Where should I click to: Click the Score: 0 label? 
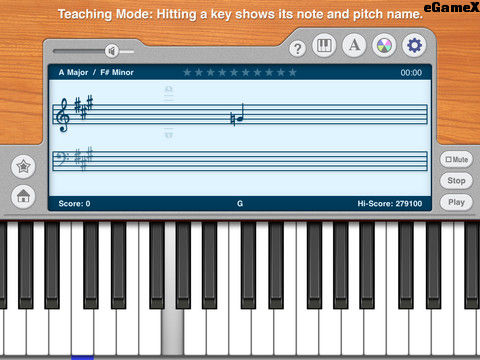74,204
